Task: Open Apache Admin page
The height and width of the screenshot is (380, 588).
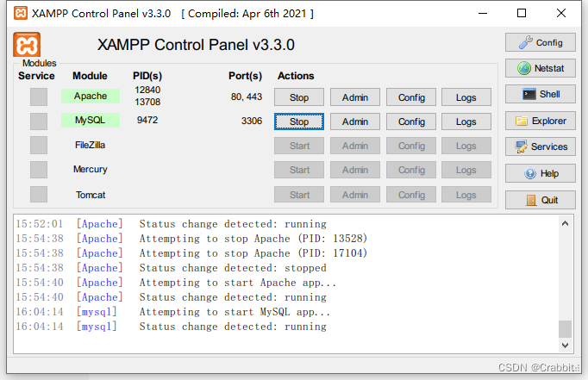Action: (354, 97)
